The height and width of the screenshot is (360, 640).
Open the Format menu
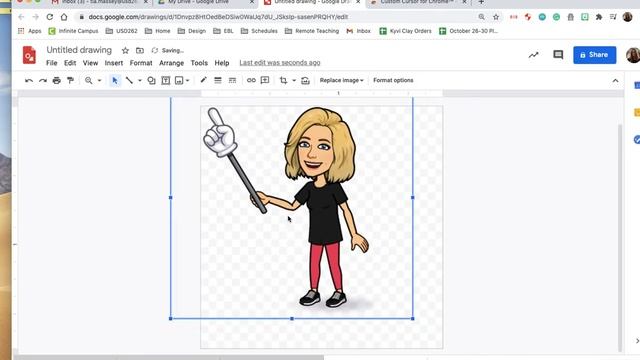point(141,63)
